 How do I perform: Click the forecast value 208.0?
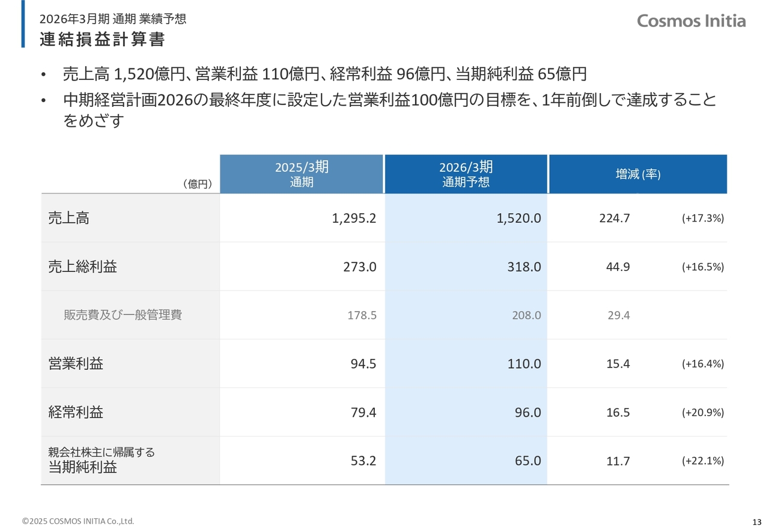pyautogui.click(x=527, y=315)
